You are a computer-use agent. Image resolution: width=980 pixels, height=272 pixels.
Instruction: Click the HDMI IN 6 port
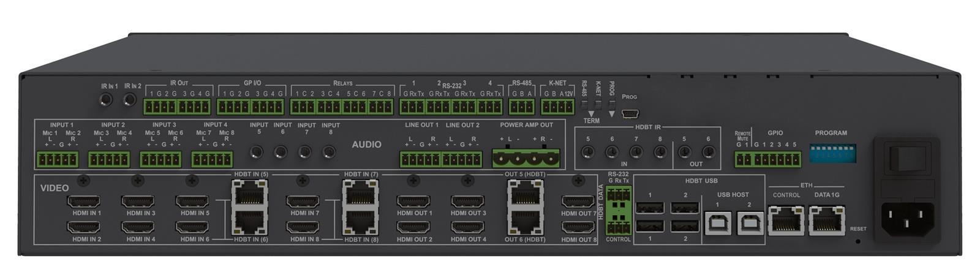click(x=192, y=227)
